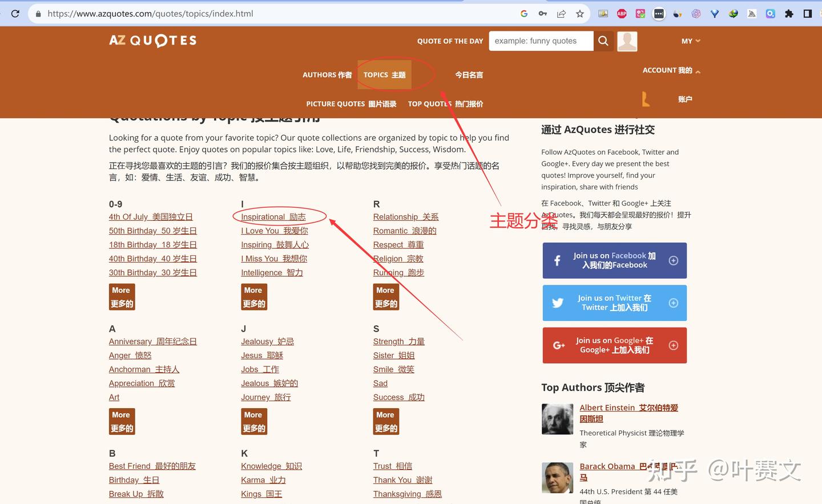Click the Adblock Plus extension icon

pos(622,13)
